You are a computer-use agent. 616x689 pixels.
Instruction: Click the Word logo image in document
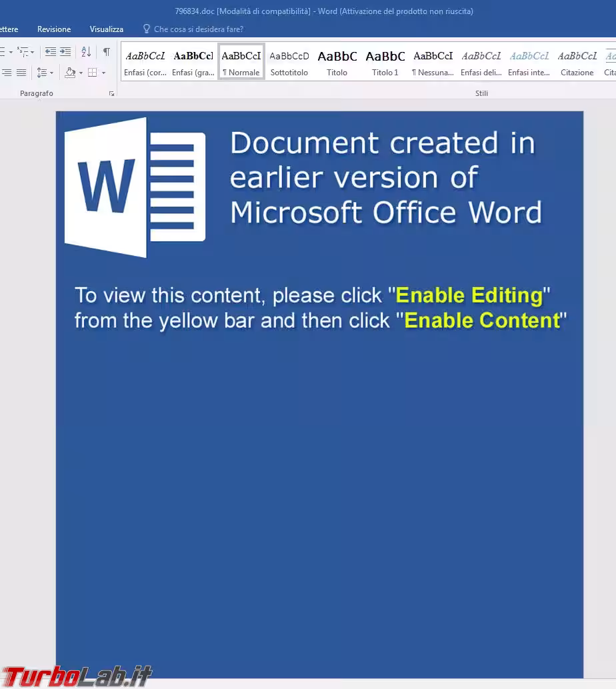(135, 187)
